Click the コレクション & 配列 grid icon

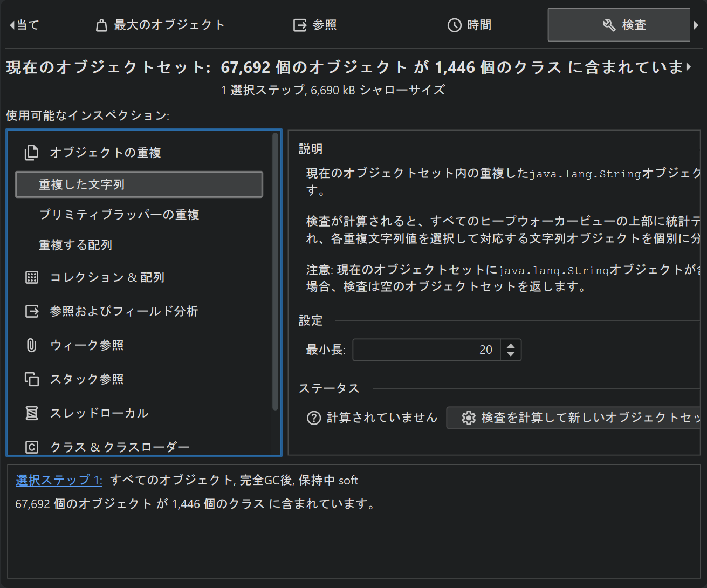click(32, 277)
